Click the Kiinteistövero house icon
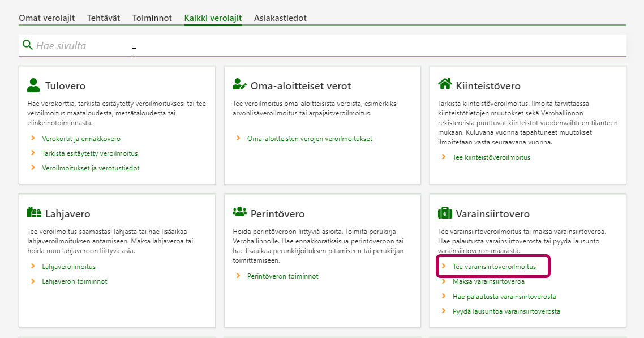The height and width of the screenshot is (338, 644). tap(445, 84)
